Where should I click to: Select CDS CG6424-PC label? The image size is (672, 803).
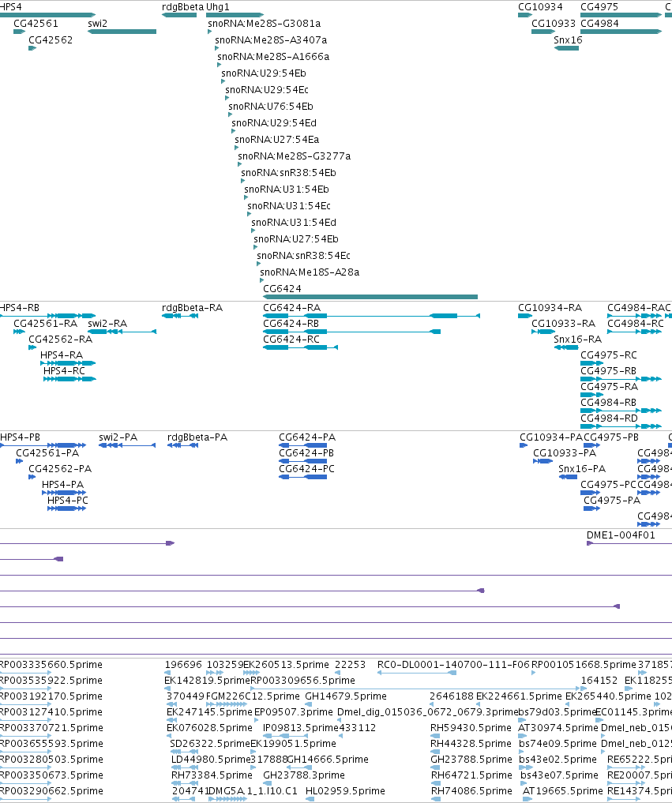[x=306, y=469]
